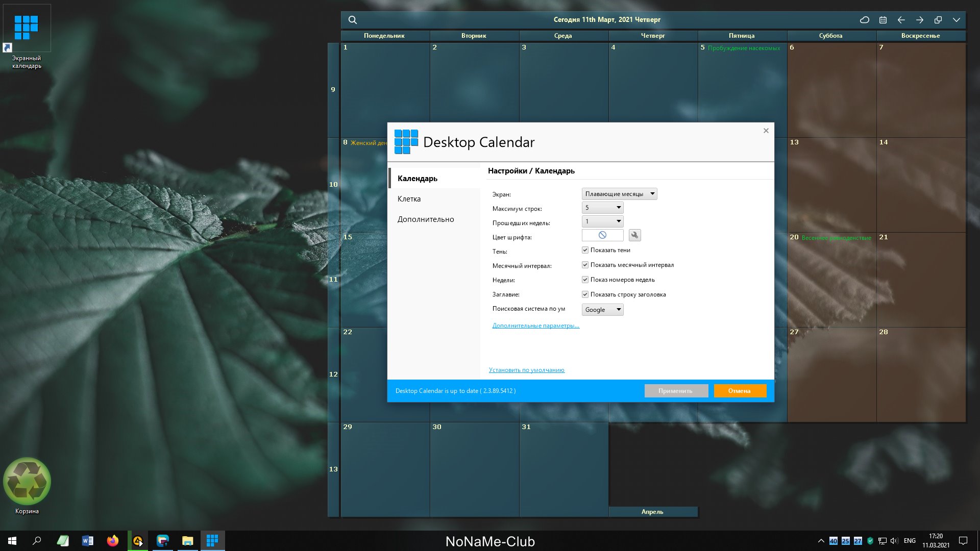Select calendar cell for March 14
This screenshot has height=551, width=980.
[921, 185]
